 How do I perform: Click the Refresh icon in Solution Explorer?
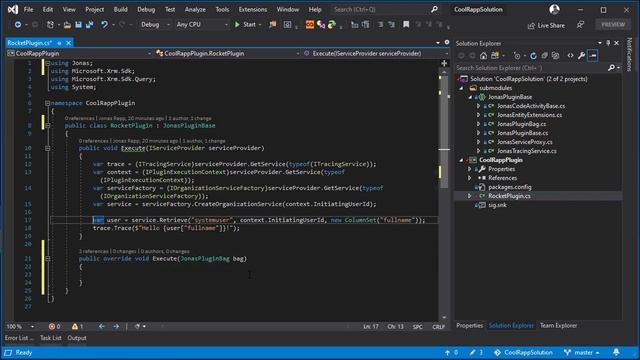[x=533, y=56]
